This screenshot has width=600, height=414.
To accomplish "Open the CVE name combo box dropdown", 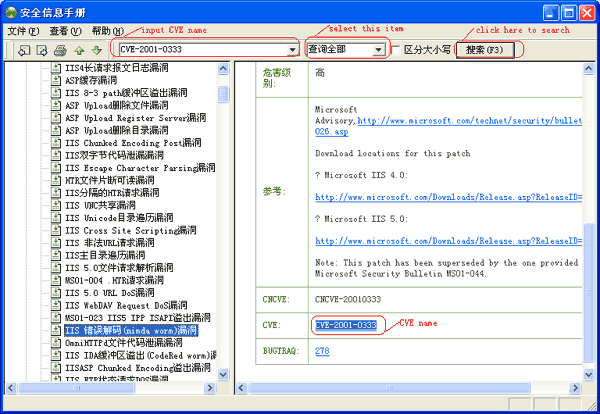I will [292, 49].
